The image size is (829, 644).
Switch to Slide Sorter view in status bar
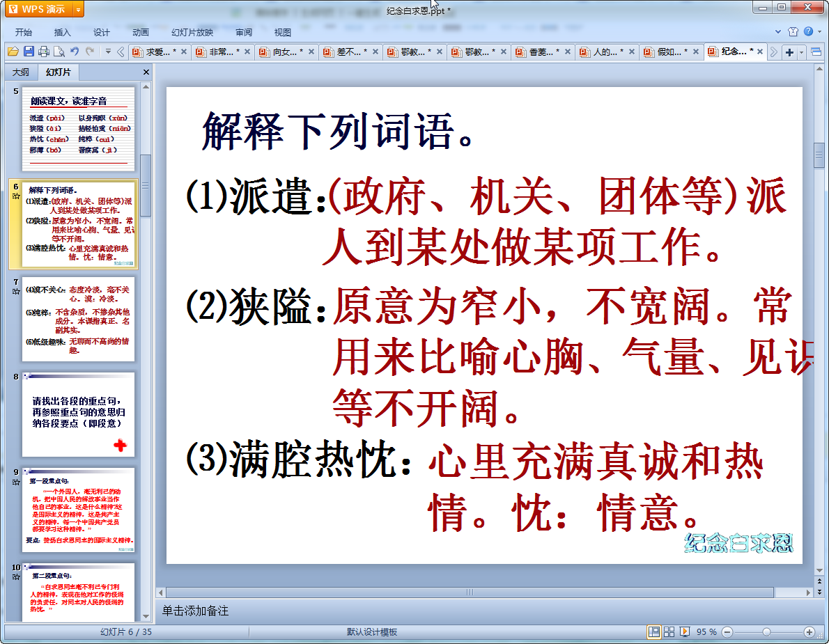click(669, 632)
